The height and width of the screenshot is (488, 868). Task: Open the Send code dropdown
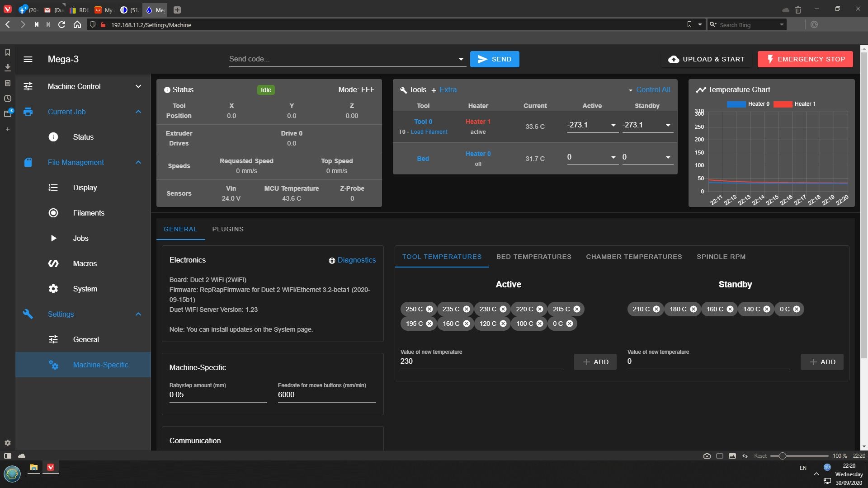coord(461,59)
